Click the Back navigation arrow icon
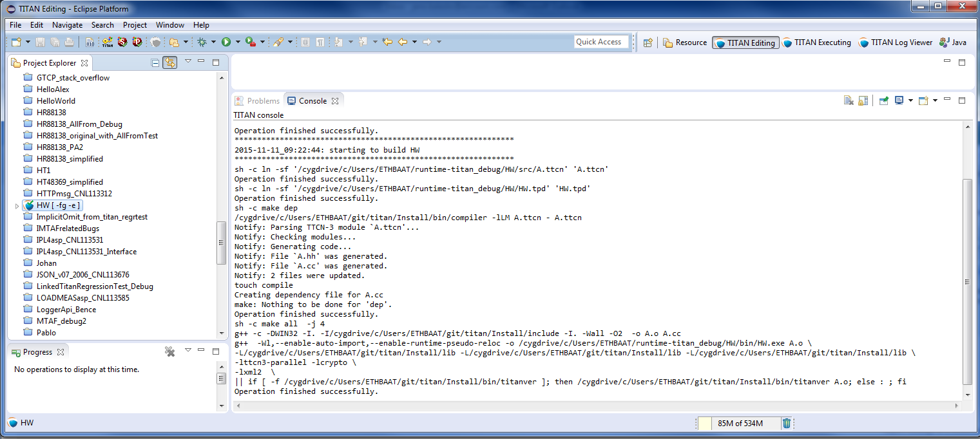 click(x=403, y=42)
